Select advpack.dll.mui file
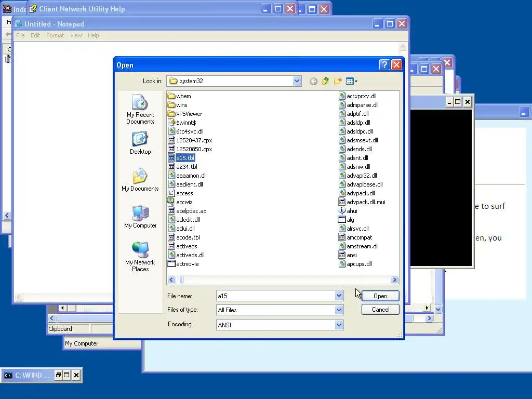Screen dimensions: 532x399 pyautogui.click(x=362, y=202)
